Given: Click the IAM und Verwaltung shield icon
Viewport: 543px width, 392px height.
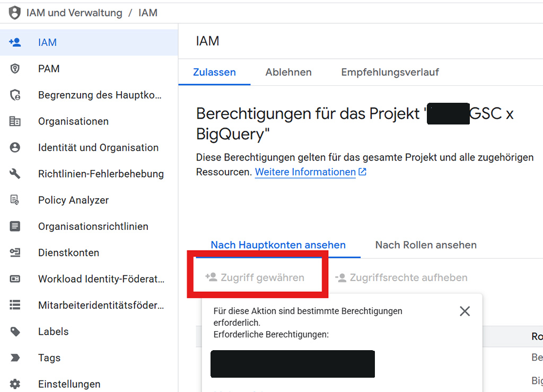Looking at the screenshot, I should click(14, 13).
